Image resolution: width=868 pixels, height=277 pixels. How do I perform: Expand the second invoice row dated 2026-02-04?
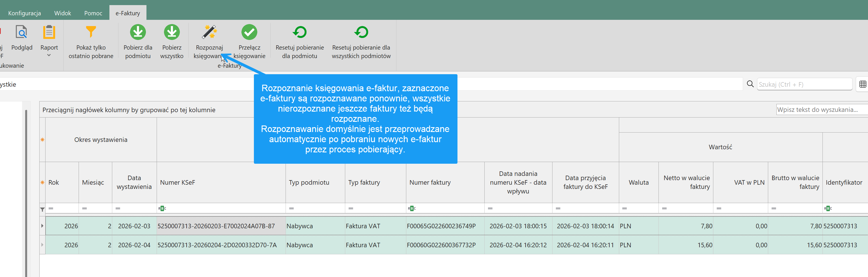(x=42, y=245)
